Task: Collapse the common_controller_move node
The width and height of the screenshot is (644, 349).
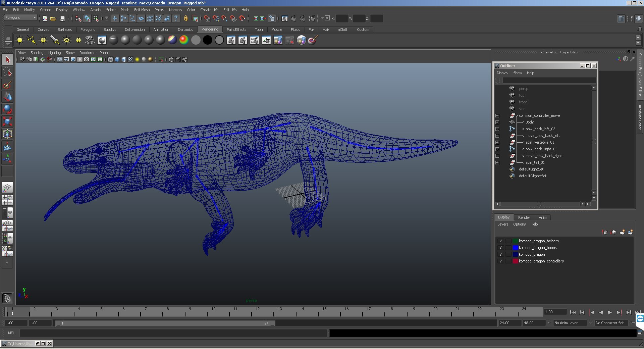Action: 497,115
